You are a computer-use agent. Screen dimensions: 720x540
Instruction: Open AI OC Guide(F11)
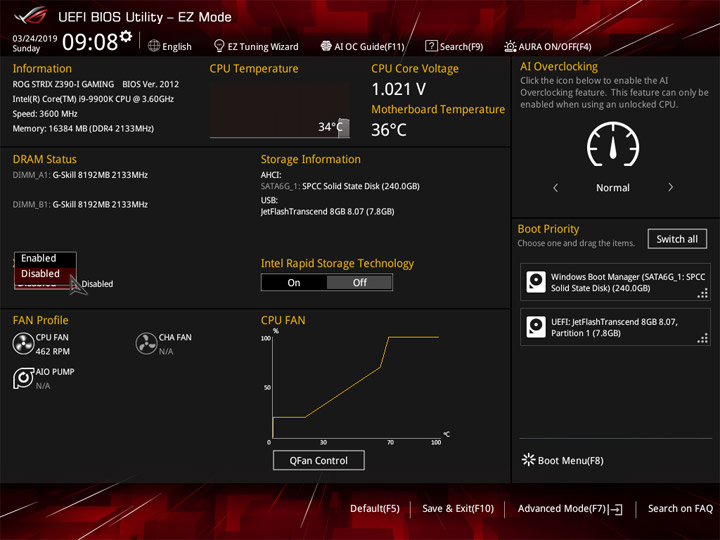point(363,46)
